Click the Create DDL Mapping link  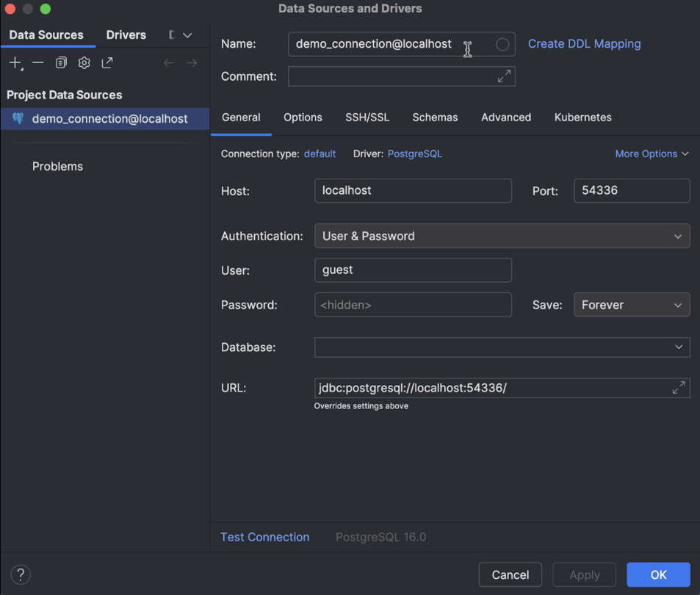pyautogui.click(x=584, y=44)
